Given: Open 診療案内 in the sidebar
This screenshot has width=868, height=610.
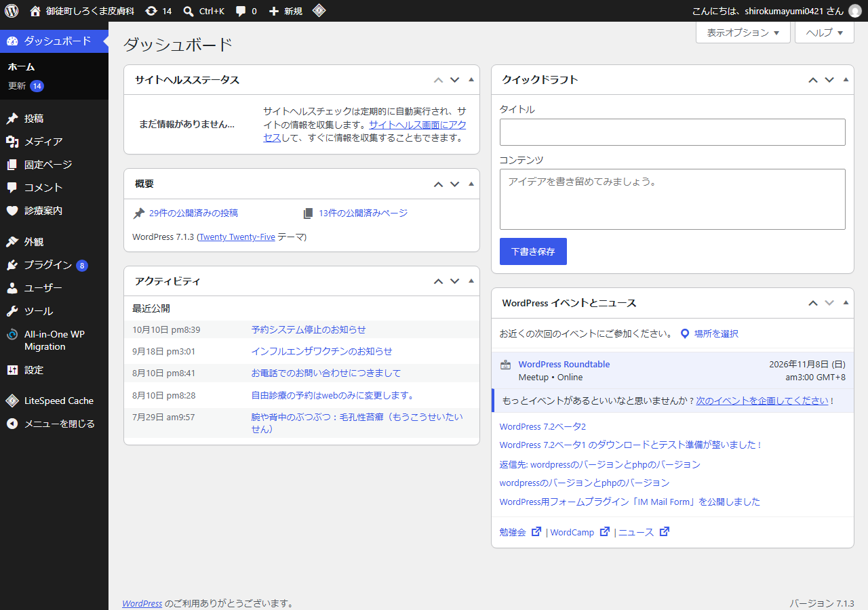Looking at the screenshot, I should click(x=54, y=211).
